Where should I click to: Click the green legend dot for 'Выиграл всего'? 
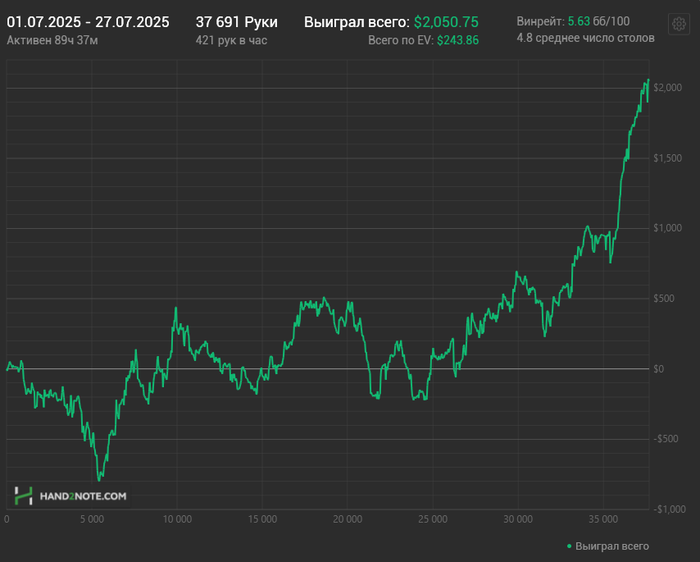pyautogui.click(x=569, y=546)
